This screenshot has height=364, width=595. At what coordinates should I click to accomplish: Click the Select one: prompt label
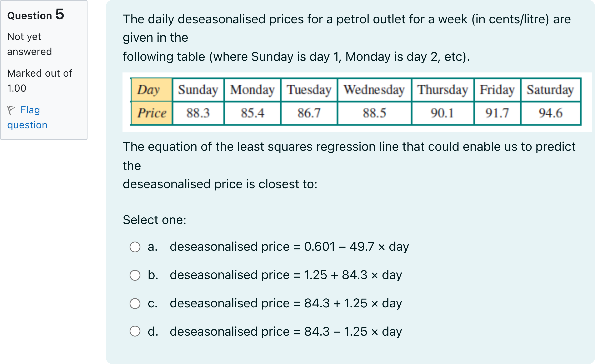[x=155, y=220]
